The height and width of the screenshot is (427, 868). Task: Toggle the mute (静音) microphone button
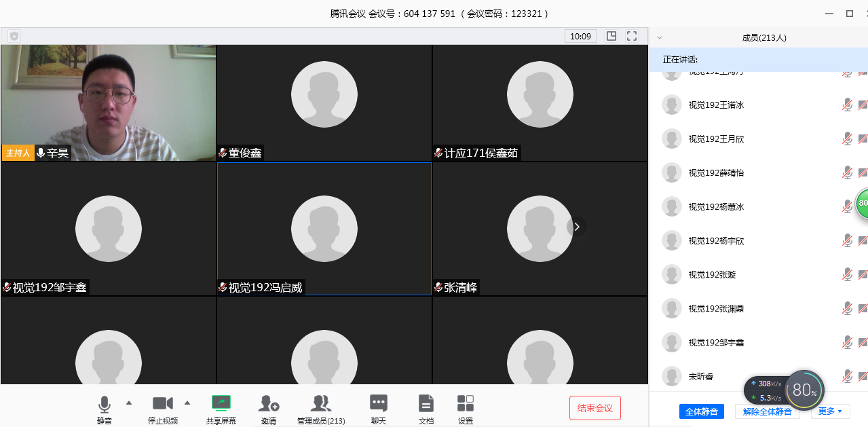(x=104, y=405)
